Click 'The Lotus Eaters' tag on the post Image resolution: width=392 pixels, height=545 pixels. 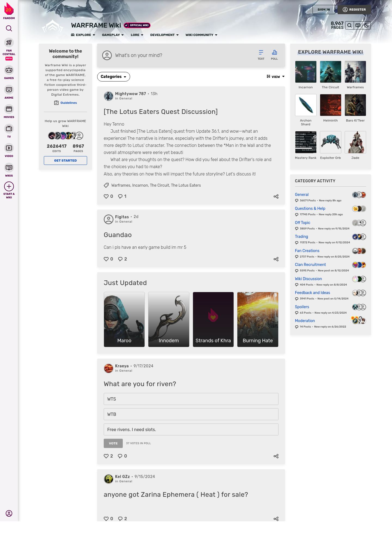(x=186, y=185)
